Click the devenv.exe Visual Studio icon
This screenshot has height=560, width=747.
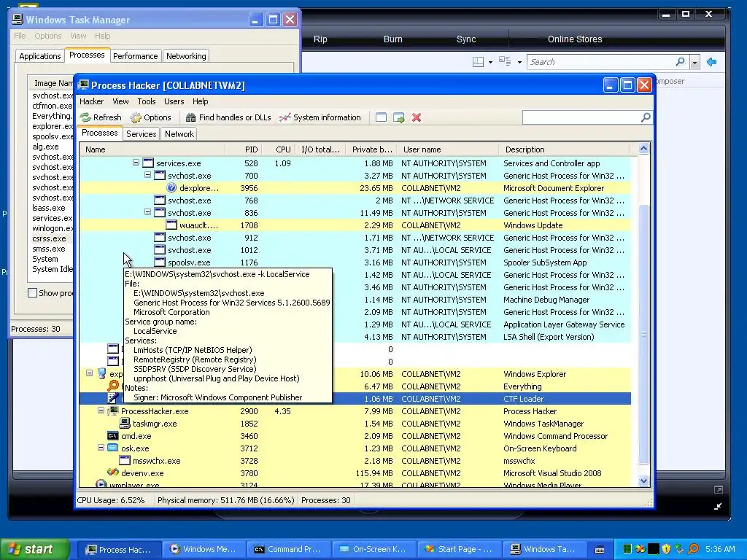113,472
